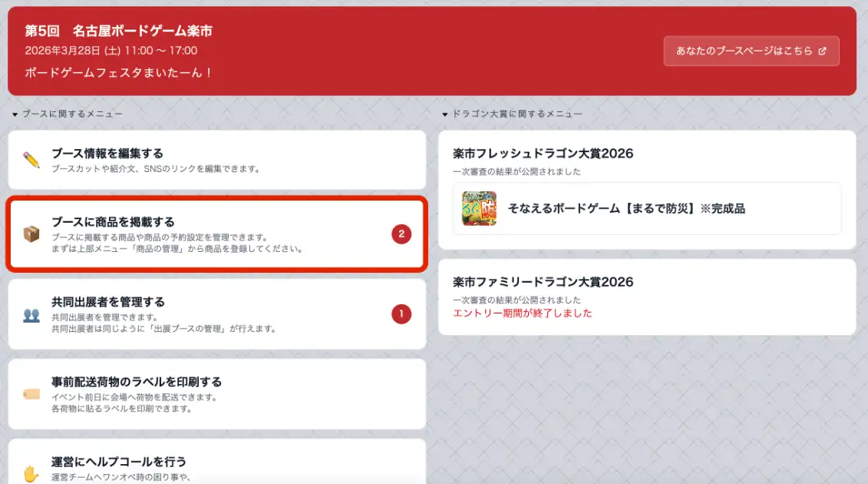Click the pencil icon for booth editing
Image resolution: width=868 pixels, height=484 pixels.
coord(31,160)
